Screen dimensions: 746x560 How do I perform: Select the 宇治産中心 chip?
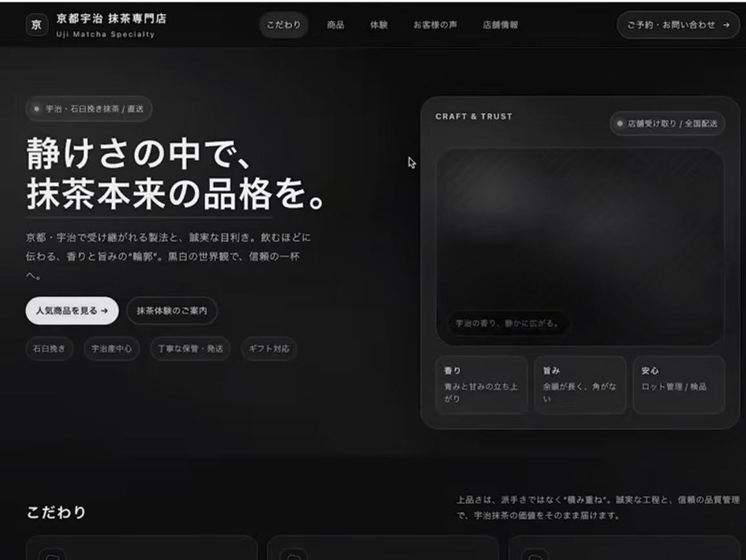coord(112,349)
